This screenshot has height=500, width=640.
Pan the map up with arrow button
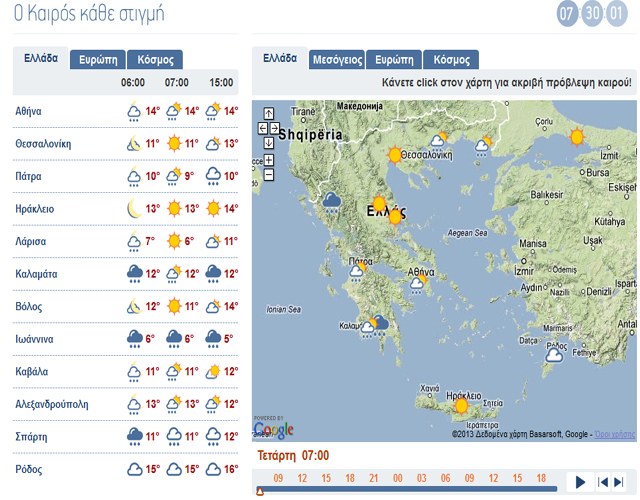(269, 114)
